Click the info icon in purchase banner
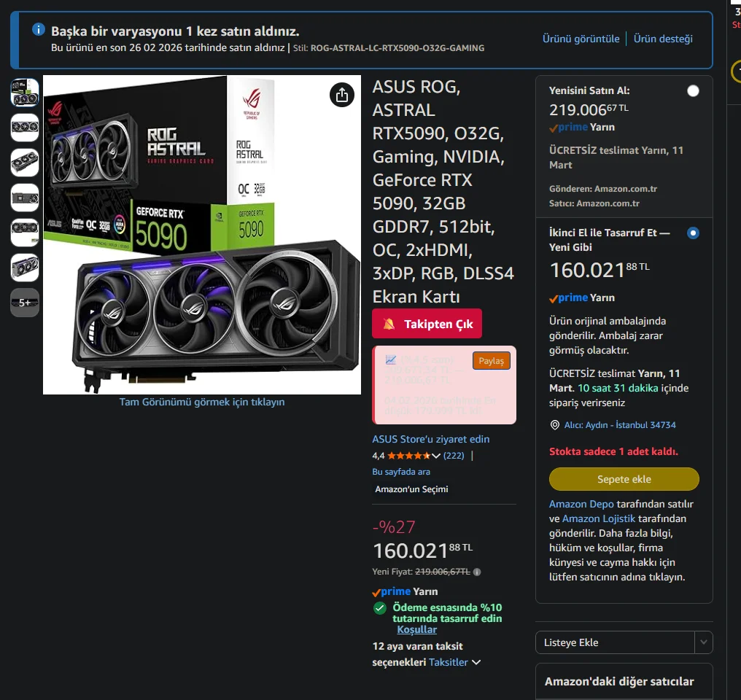 pos(38,29)
